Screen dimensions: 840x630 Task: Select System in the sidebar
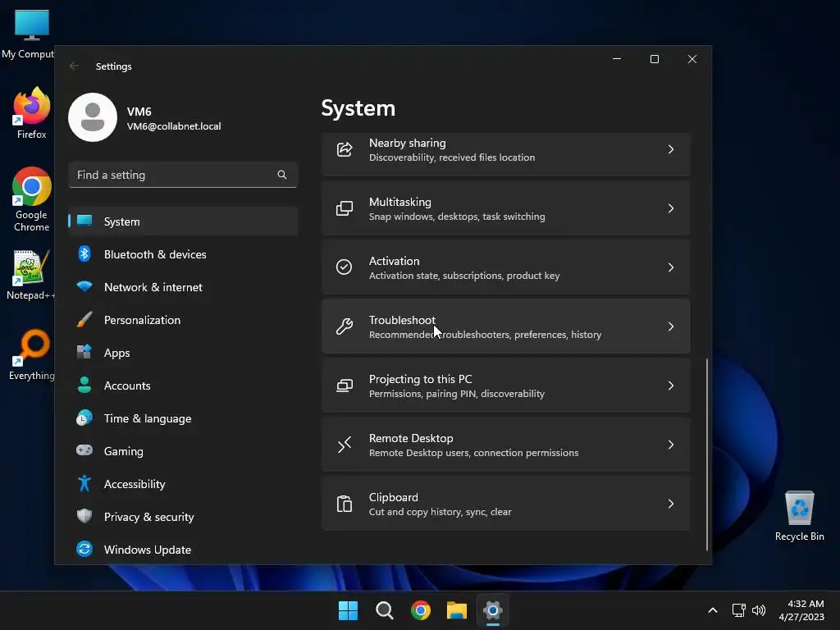pyautogui.click(x=183, y=221)
